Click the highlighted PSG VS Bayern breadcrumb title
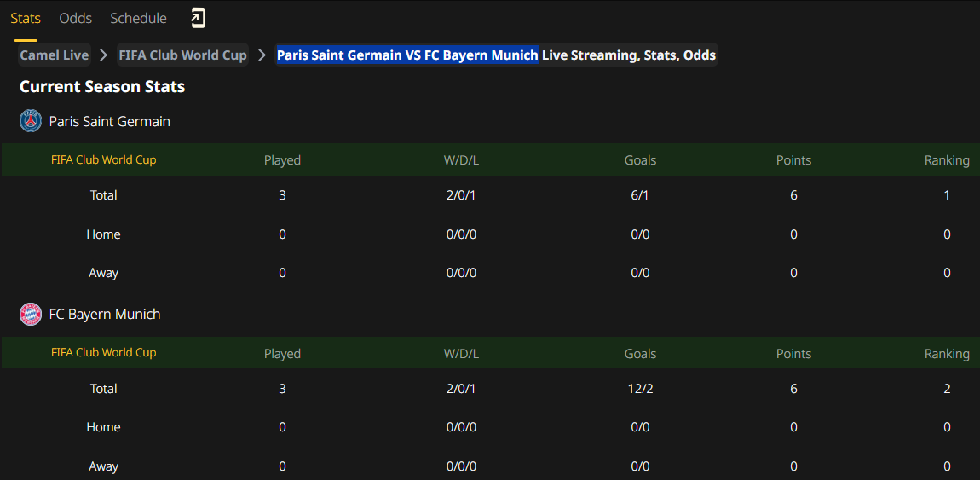 [407, 55]
